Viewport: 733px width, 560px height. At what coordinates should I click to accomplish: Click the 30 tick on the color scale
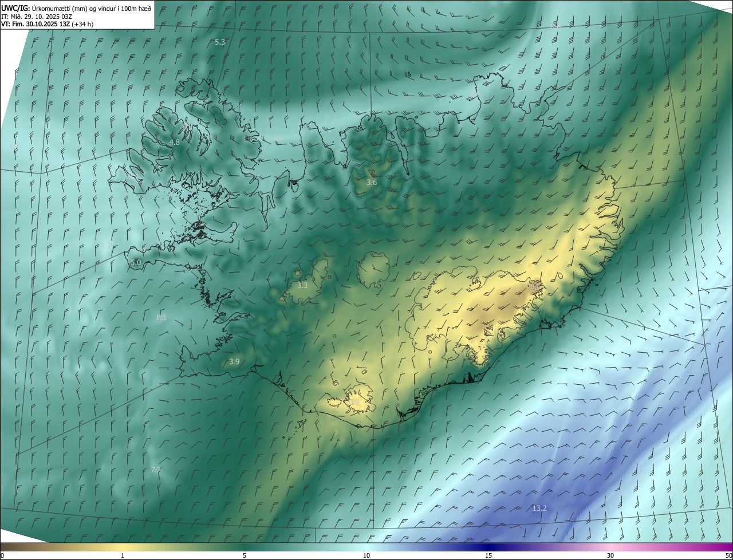(610, 555)
